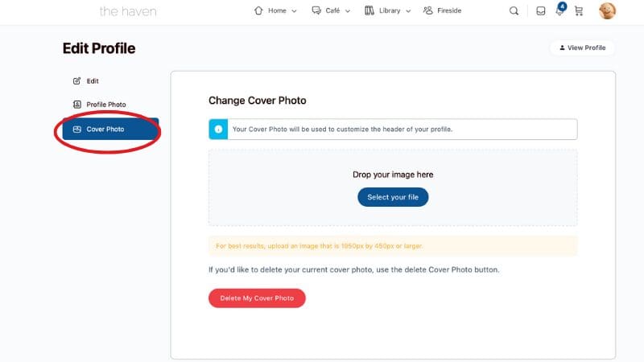The width and height of the screenshot is (644, 362).
Task: Open the shopping cart icon
Action: coord(579,11)
